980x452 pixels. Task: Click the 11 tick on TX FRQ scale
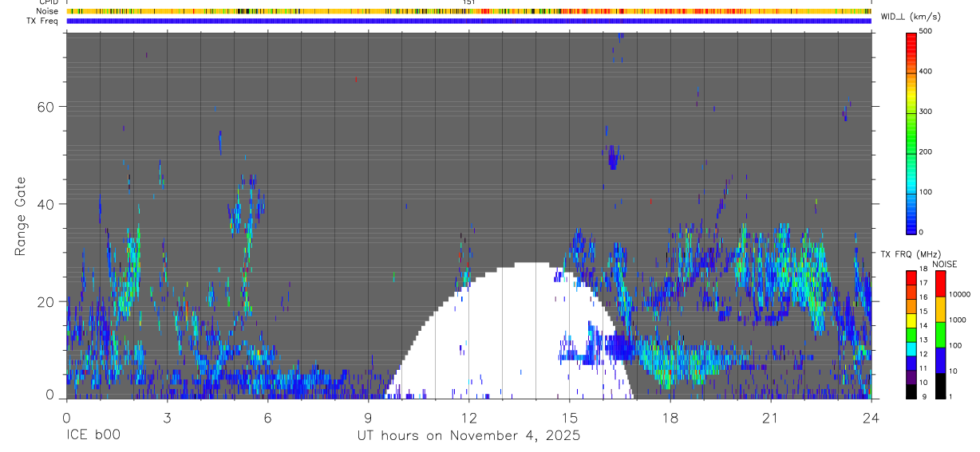923,368
